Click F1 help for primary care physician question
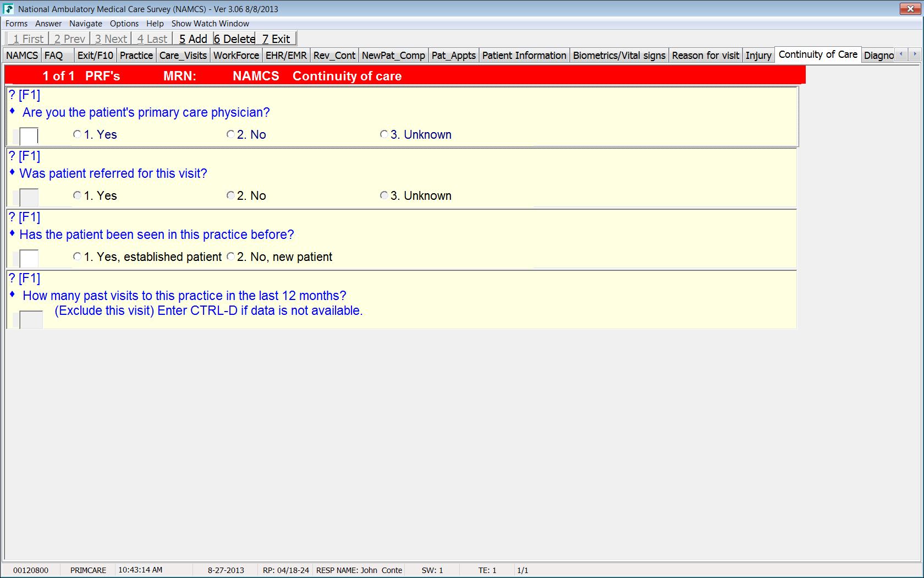 point(25,95)
